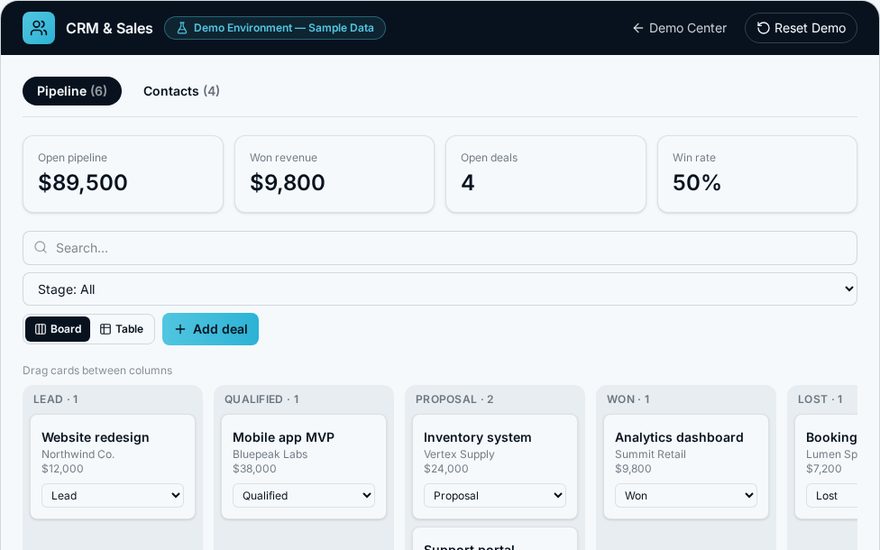The image size is (880, 550).
Task: Open stage dropdown on Website redesign card
Action: click(113, 496)
